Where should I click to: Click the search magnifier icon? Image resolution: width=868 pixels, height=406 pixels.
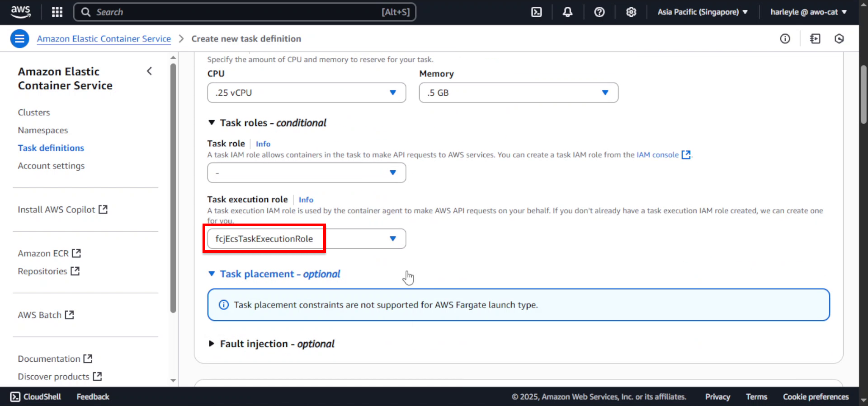tap(86, 12)
